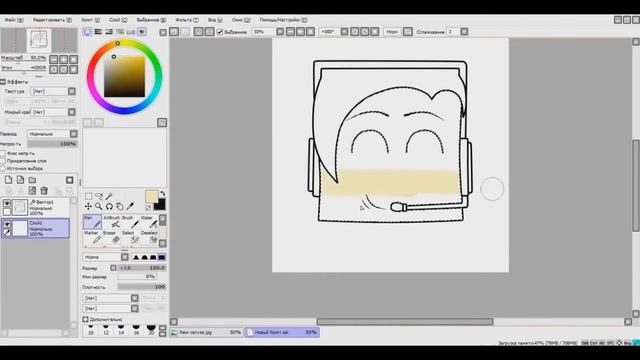
Task: Open the Layer menu
Action: click(x=118, y=20)
